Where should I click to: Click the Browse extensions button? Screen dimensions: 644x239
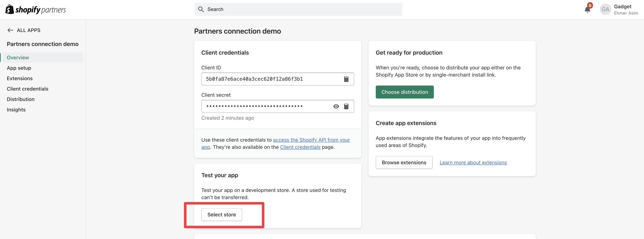pyautogui.click(x=404, y=162)
